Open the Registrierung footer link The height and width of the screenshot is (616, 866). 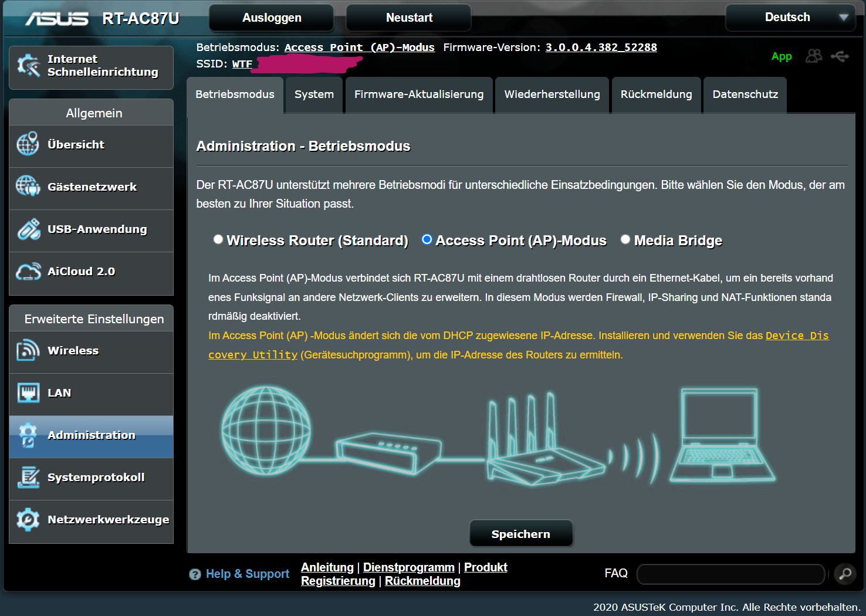[338, 581]
